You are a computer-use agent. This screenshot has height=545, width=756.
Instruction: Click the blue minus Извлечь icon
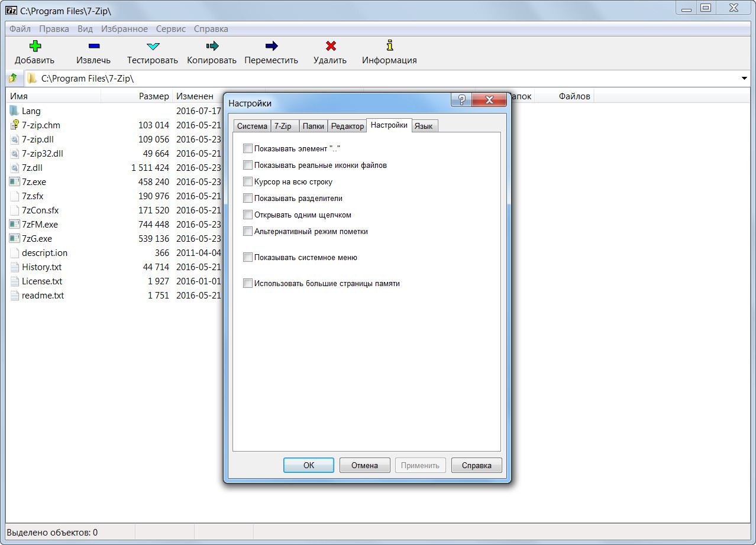(93, 46)
